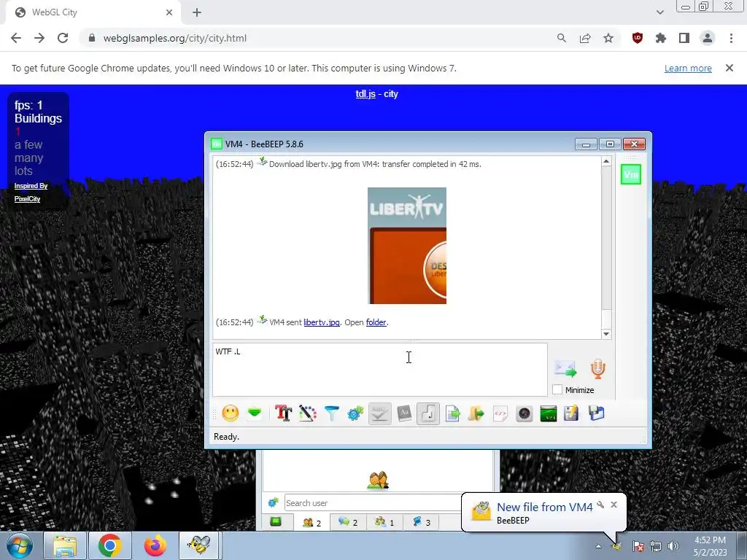Screen dimensions: 747x560
Task: Switch to the groups tab showing 1
Action: click(x=384, y=522)
